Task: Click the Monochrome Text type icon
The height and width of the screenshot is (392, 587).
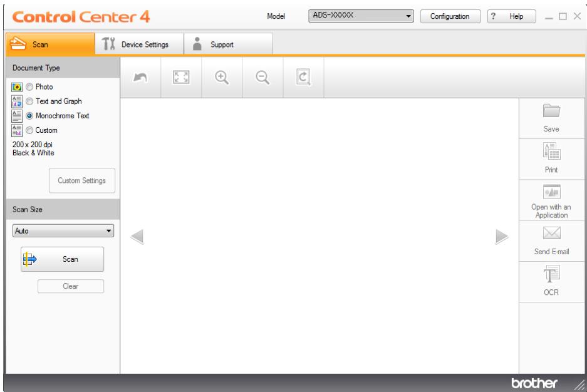Action: [x=17, y=116]
